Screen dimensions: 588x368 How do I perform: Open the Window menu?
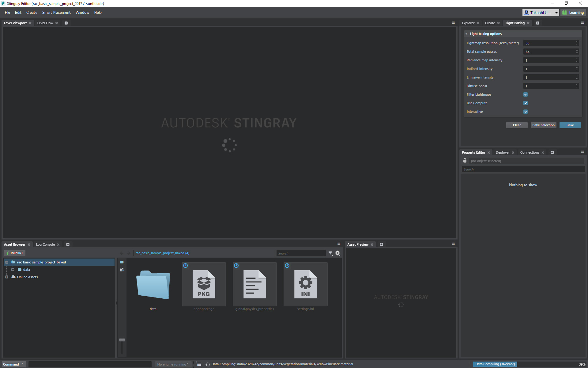[82, 13]
